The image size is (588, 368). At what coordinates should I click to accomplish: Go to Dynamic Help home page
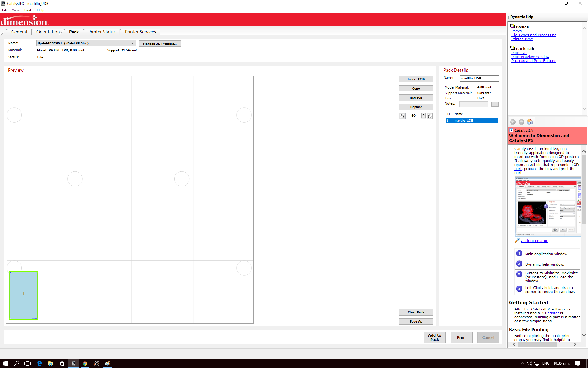pyautogui.click(x=530, y=122)
